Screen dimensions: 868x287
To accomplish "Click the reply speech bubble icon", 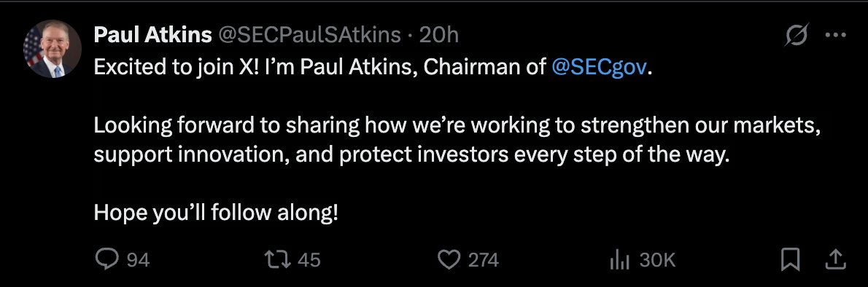I will coord(106,259).
